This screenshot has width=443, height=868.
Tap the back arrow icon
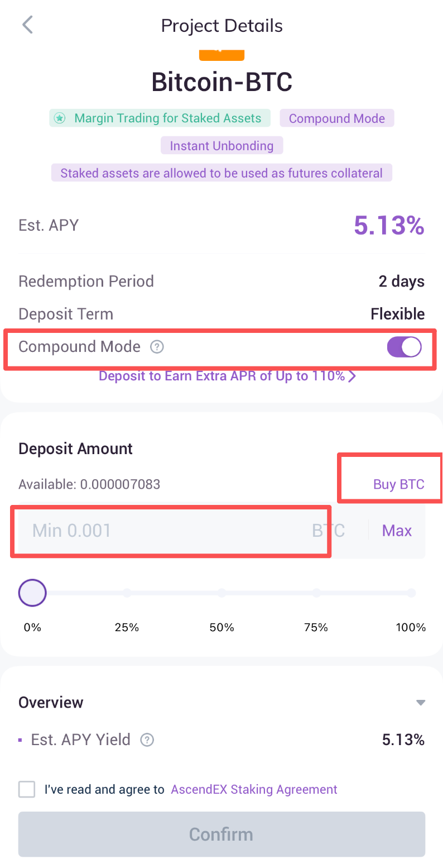point(27,25)
